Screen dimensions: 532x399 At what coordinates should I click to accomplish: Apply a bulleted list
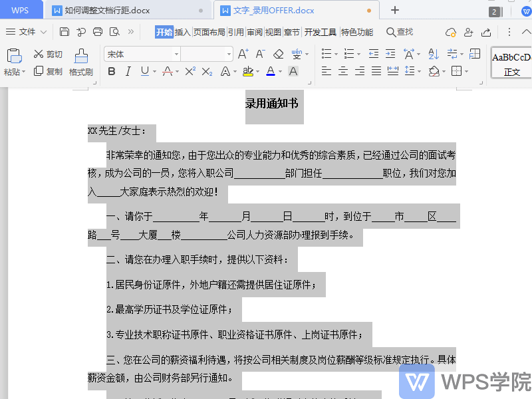point(327,53)
